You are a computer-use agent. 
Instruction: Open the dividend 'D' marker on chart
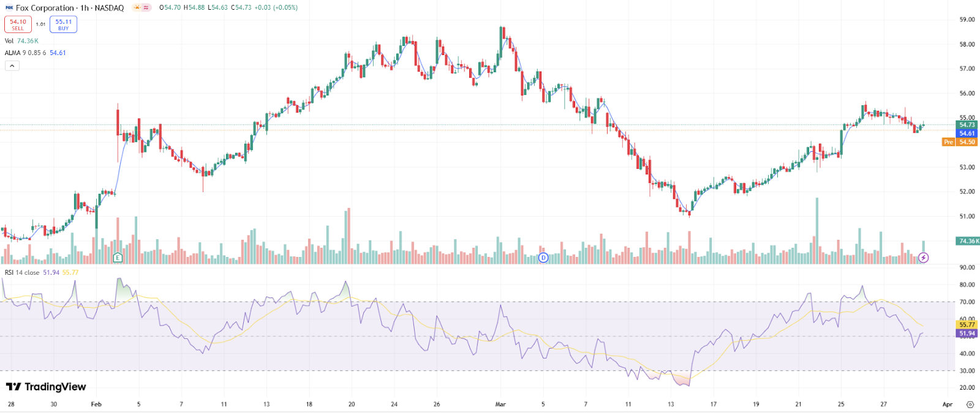pos(543,258)
